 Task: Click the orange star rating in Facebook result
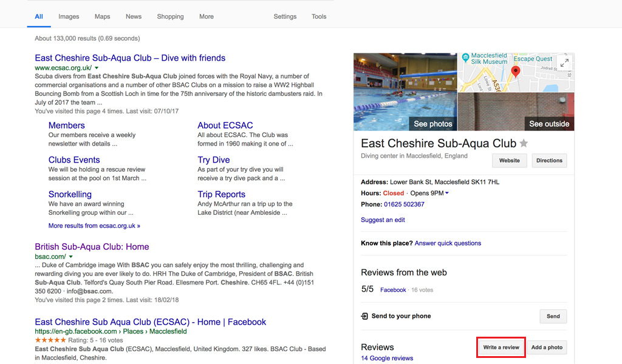(x=50, y=340)
